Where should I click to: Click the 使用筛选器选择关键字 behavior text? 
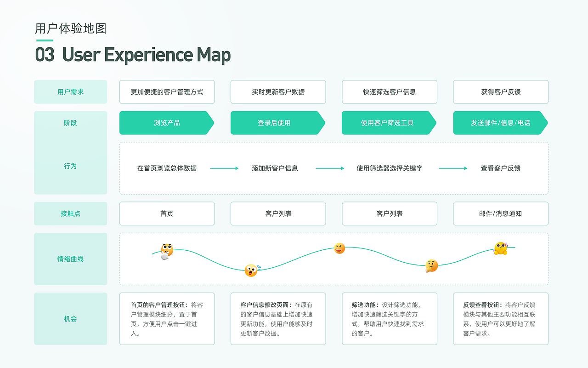390,168
